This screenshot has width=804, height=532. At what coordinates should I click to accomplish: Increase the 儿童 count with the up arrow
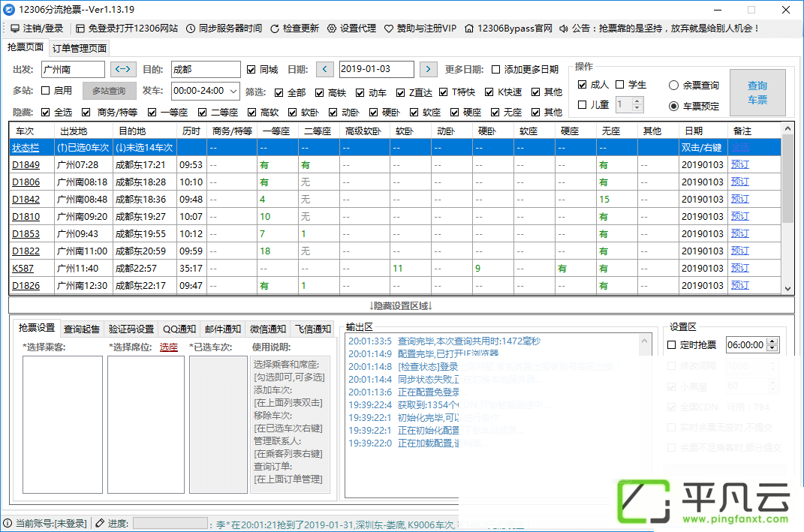pos(637,101)
